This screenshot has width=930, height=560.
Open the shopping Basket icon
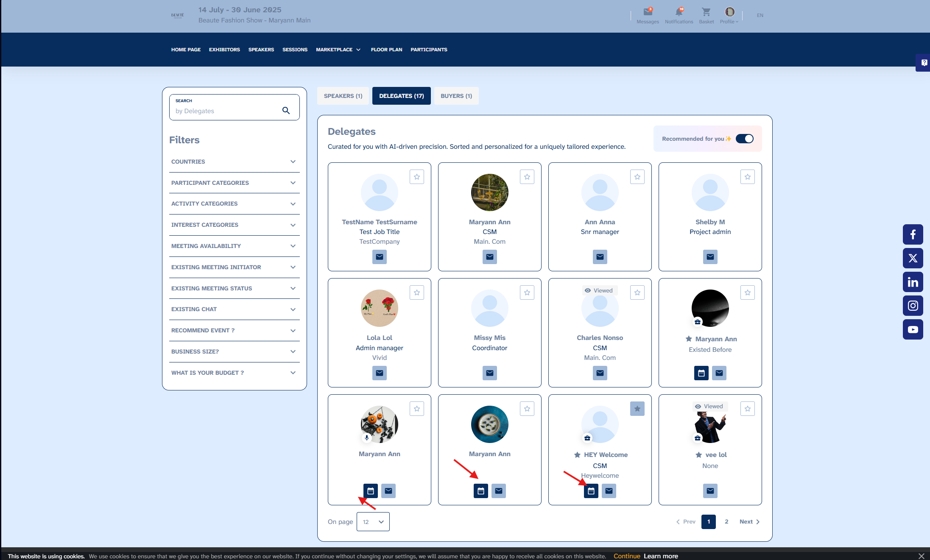(x=706, y=12)
